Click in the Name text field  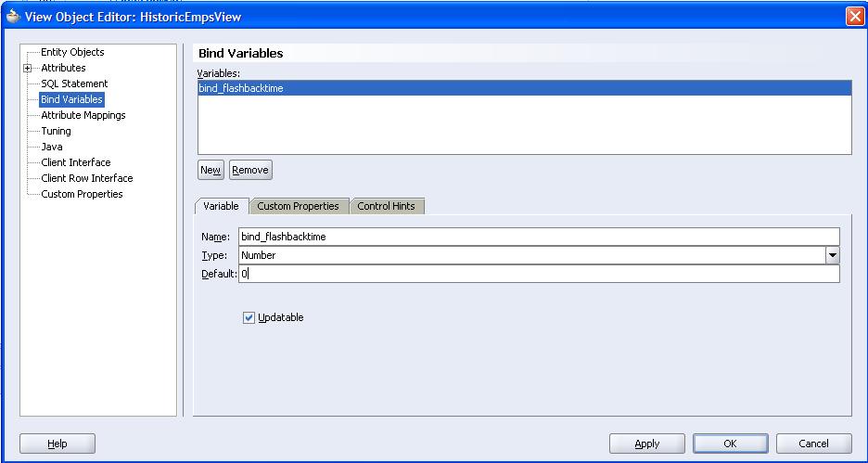click(x=538, y=237)
